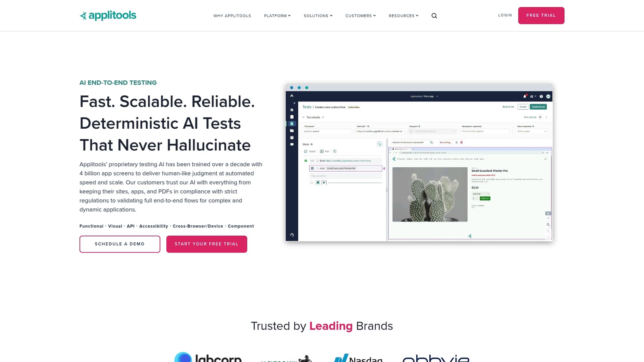644x362 pixels.
Task: Click the search icon in the site navigation
Action: pos(434,16)
